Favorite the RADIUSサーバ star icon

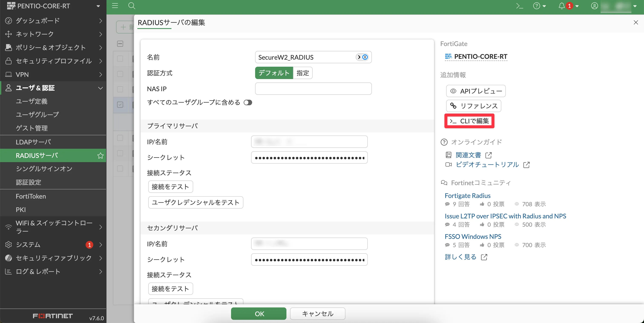[x=101, y=156]
